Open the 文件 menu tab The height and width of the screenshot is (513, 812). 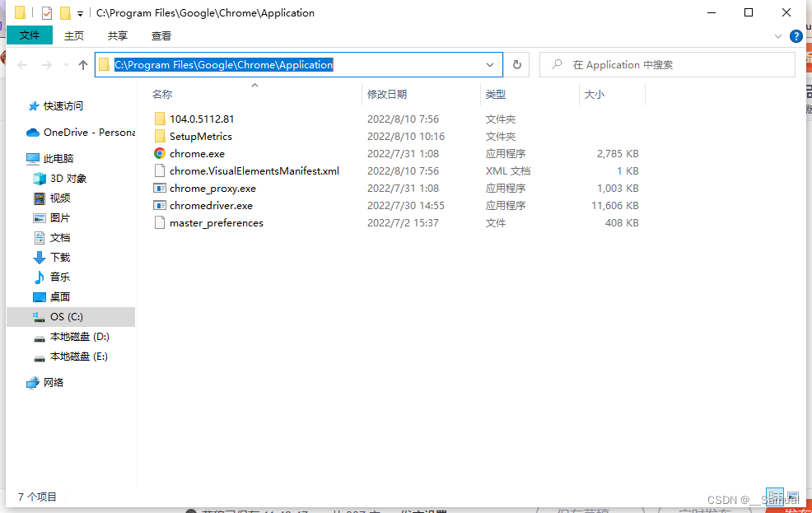coord(30,35)
